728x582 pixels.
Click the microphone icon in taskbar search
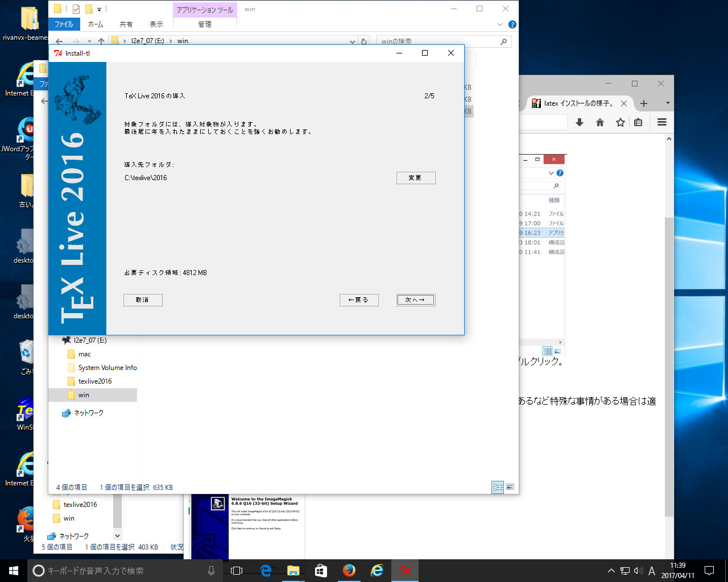pos(211,571)
